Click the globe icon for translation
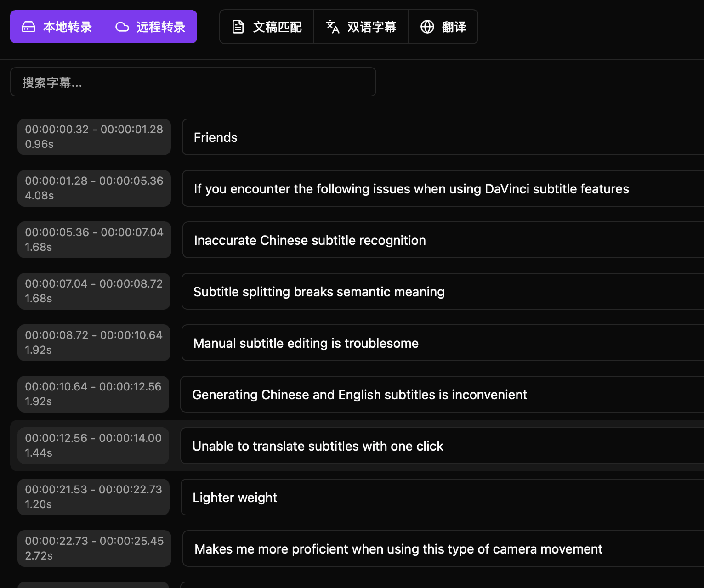This screenshot has height=588, width=704. [x=427, y=27]
